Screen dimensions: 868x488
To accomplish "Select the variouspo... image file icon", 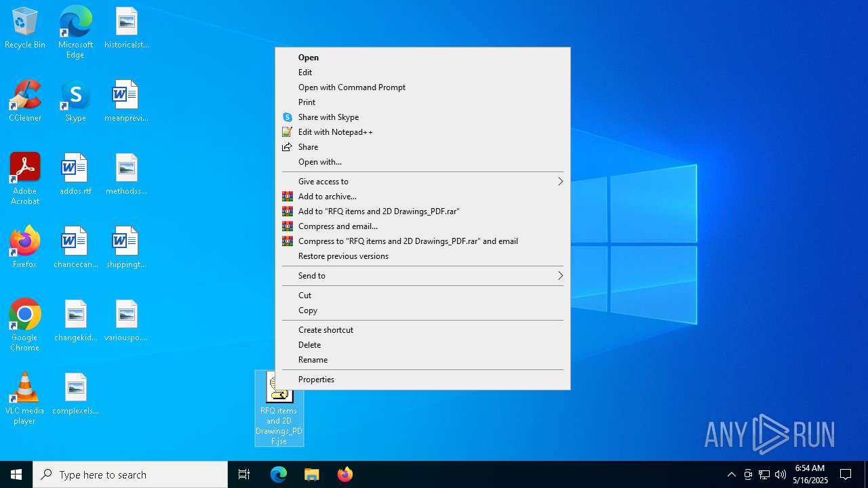I will coord(127,321).
